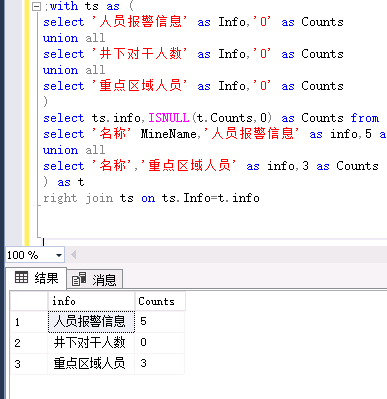Click '重点区域人员' string in the CTE select

click(x=140, y=86)
